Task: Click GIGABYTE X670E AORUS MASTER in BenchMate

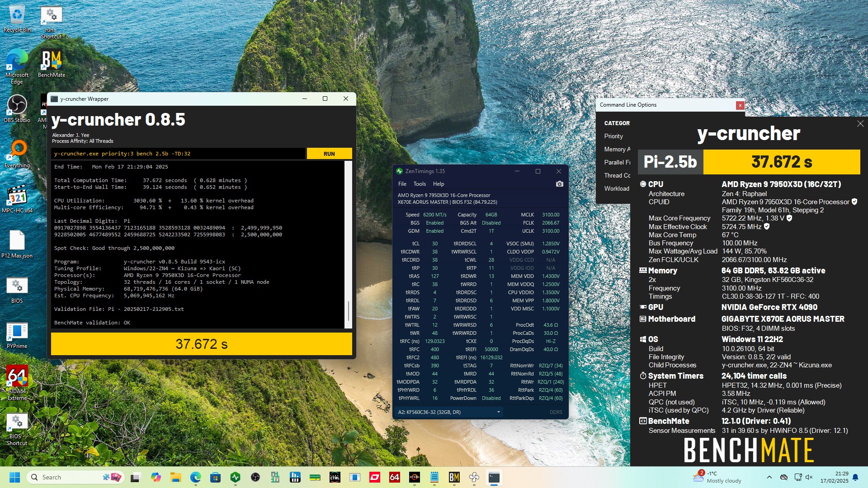Action: [x=783, y=319]
